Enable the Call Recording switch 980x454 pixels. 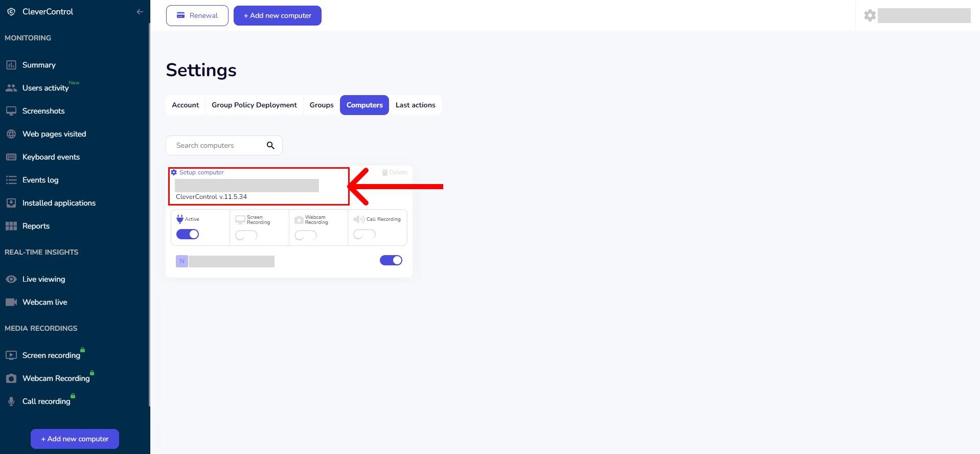pos(364,234)
